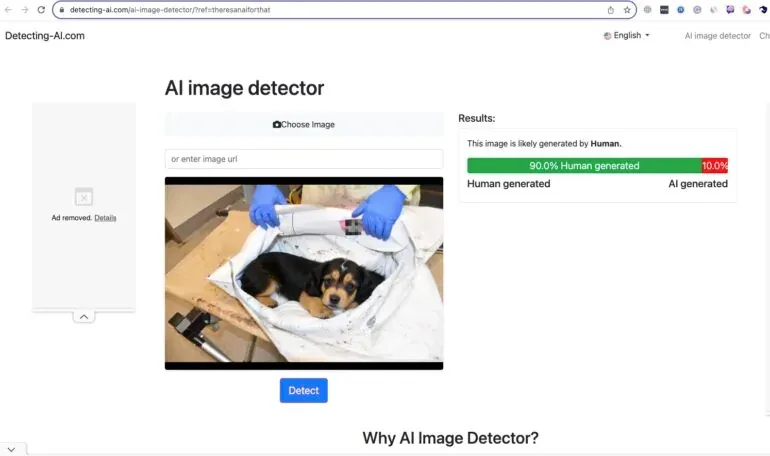Click the red 10.0% AI generated segment
770x456 pixels.
pyautogui.click(x=715, y=166)
